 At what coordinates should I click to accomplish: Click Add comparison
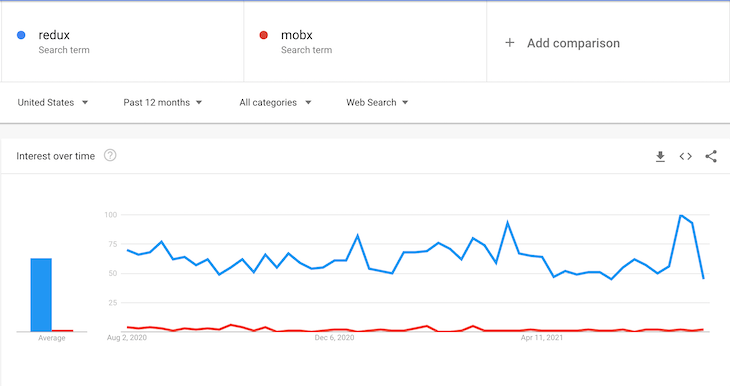(x=573, y=43)
